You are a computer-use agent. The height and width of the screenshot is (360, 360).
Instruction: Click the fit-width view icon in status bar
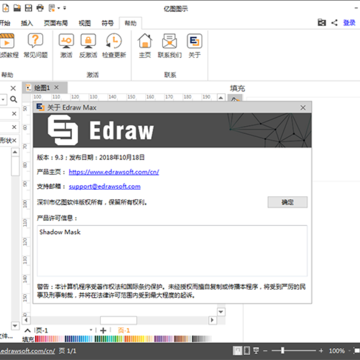click(x=247, y=351)
